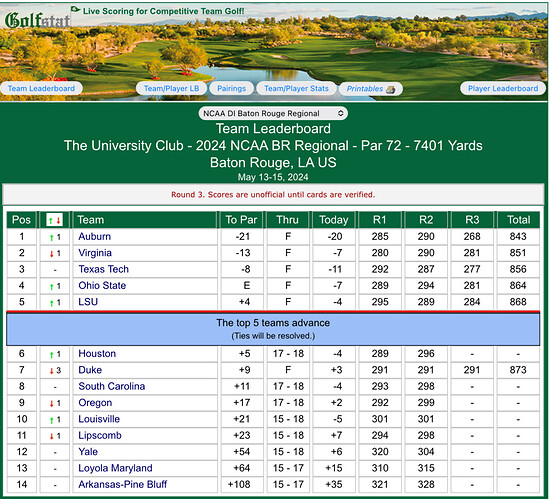
Task: Click the green flag icon near the tagline
Action: click(75, 9)
